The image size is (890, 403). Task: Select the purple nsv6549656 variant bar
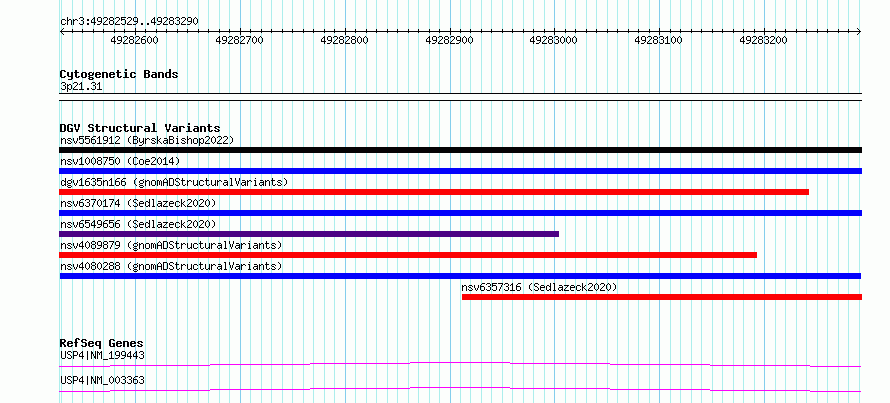point(309,234)
